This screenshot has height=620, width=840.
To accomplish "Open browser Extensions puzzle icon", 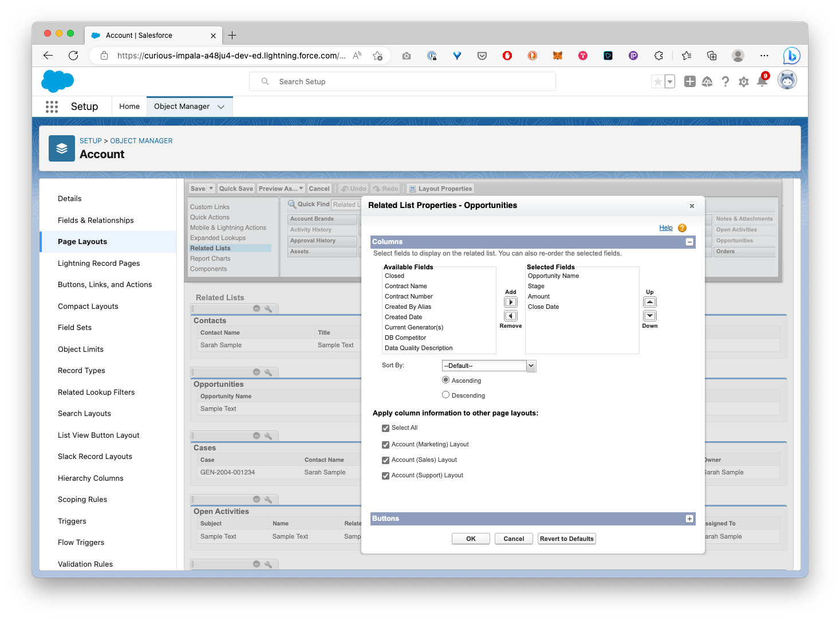I will click(x=658, y=56).
